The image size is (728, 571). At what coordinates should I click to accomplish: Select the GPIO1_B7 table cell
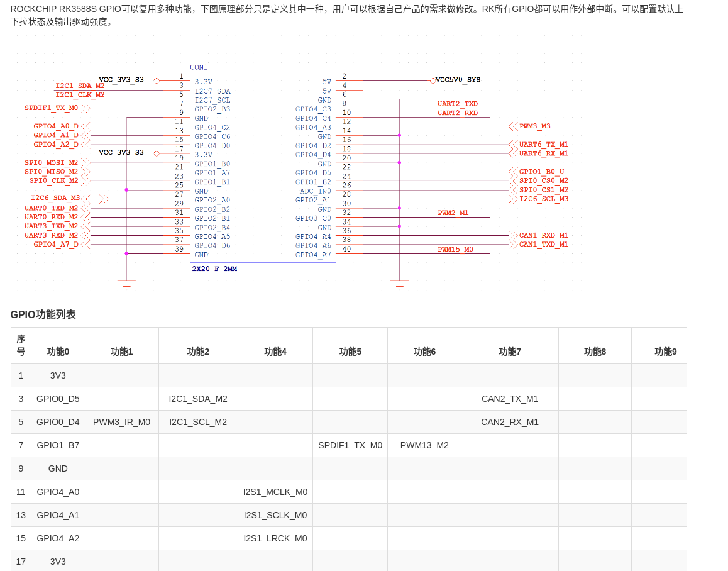click(58, 445)
